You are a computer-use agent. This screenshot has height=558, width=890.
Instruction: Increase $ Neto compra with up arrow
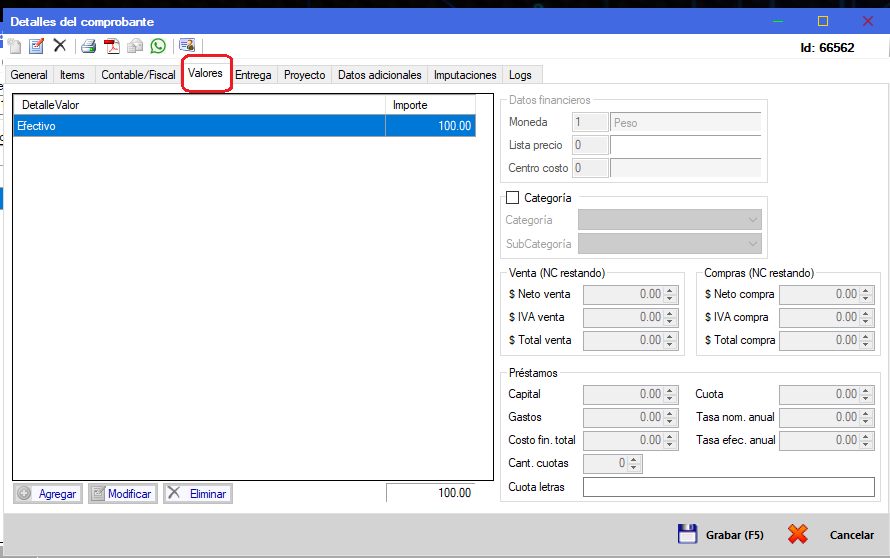click(x=866, y=290)
